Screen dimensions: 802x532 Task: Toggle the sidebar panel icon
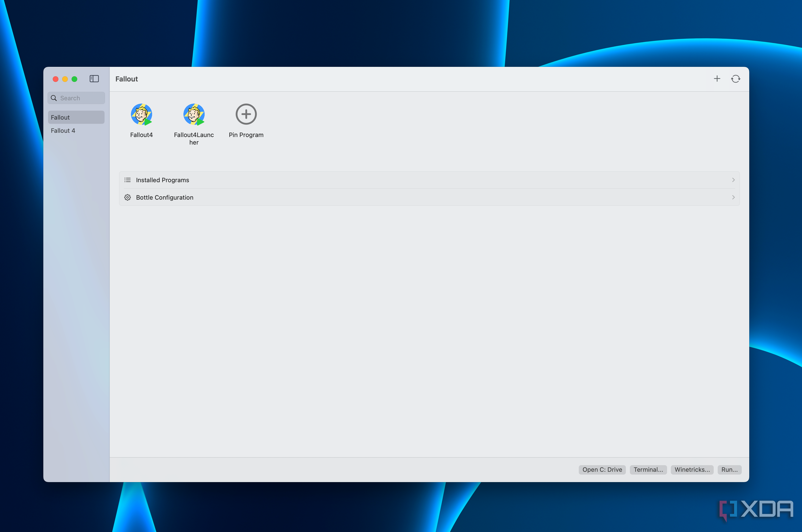94,79
